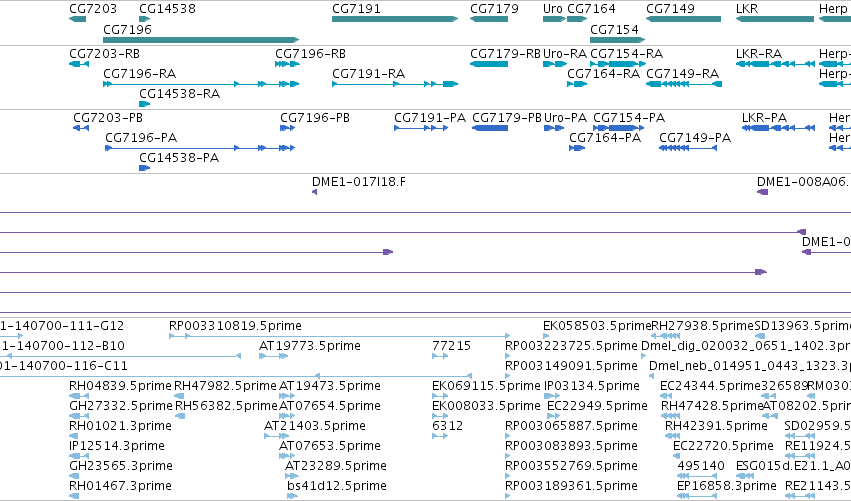Click EST label EP16858.3prime
Image resolution: width=851 pixels, height=501 pixels.
[727, 486]
